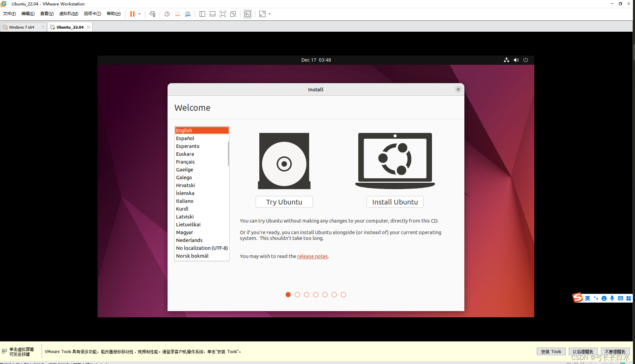Click the Try Ubuntu button
Viewport: 635px width, 364px height.
click(x=284, y=202)
